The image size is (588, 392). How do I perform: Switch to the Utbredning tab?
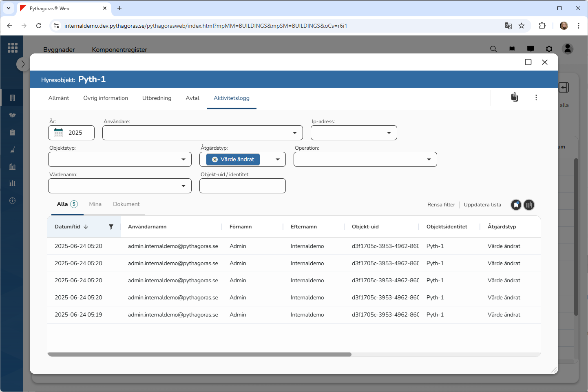click(157, 98)
